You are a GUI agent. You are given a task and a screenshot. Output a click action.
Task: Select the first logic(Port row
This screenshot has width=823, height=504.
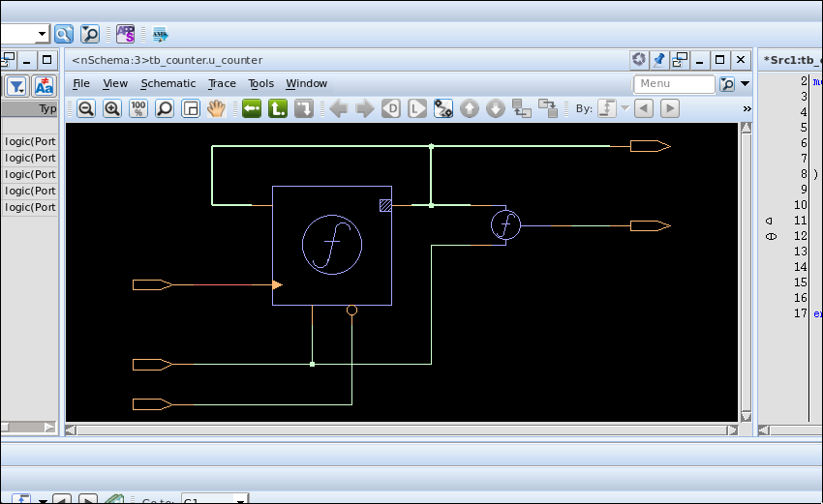click(29, 141)
